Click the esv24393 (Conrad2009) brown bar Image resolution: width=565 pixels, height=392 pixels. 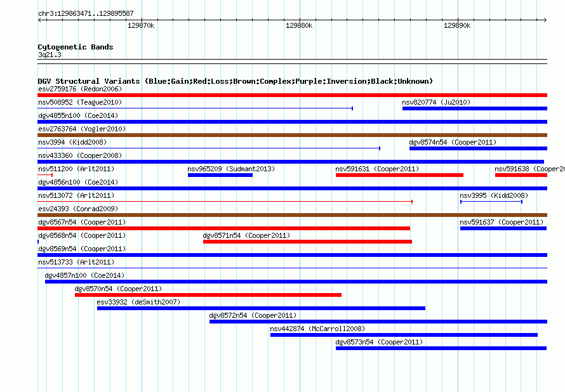coord(292,215)
